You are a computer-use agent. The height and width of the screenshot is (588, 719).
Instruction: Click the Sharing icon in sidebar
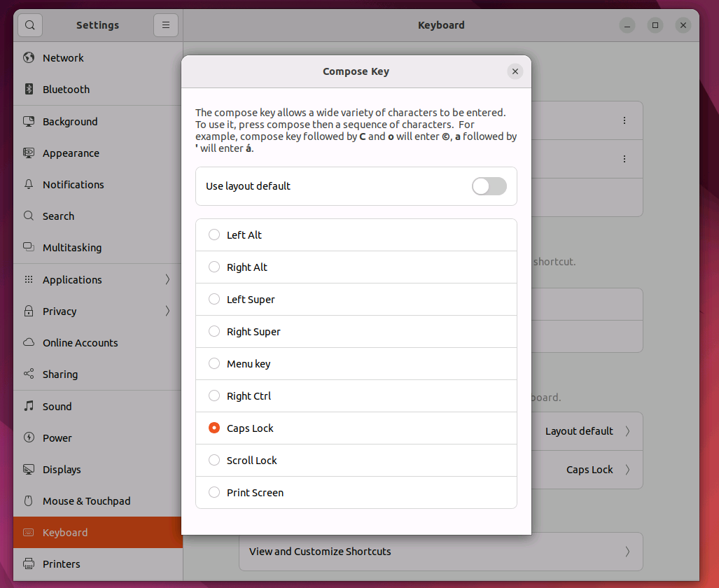tap(29, 374)
